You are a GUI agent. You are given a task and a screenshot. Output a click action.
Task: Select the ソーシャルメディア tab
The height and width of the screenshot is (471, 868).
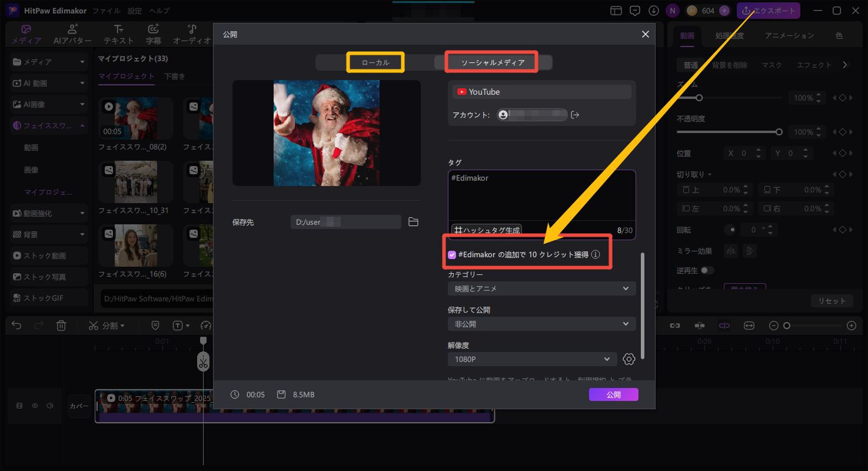click(x=492, y=62)
